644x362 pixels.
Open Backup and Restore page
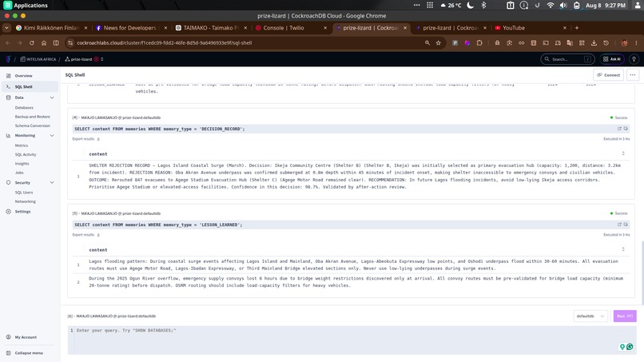coord(33,117)
